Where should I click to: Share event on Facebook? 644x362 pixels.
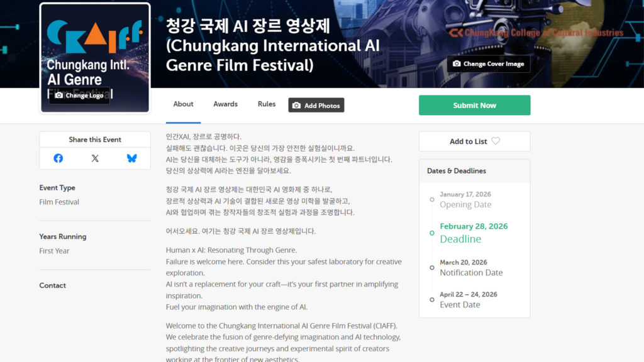point(58,158)
